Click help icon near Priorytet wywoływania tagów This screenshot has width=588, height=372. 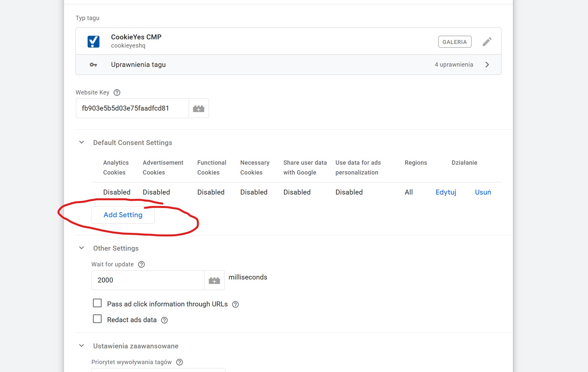pyautogui.click(x=179, y=362)
